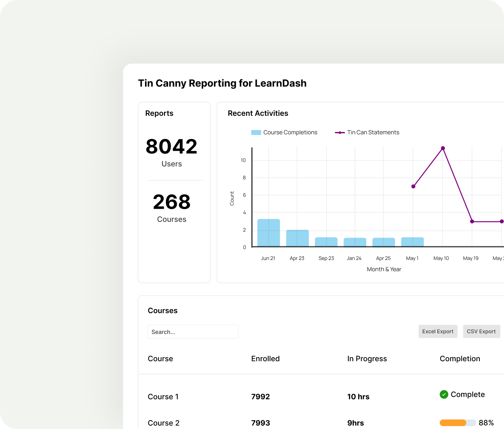Sort by the Enrolled column header

pyautogui.click(x=265, y=359)
